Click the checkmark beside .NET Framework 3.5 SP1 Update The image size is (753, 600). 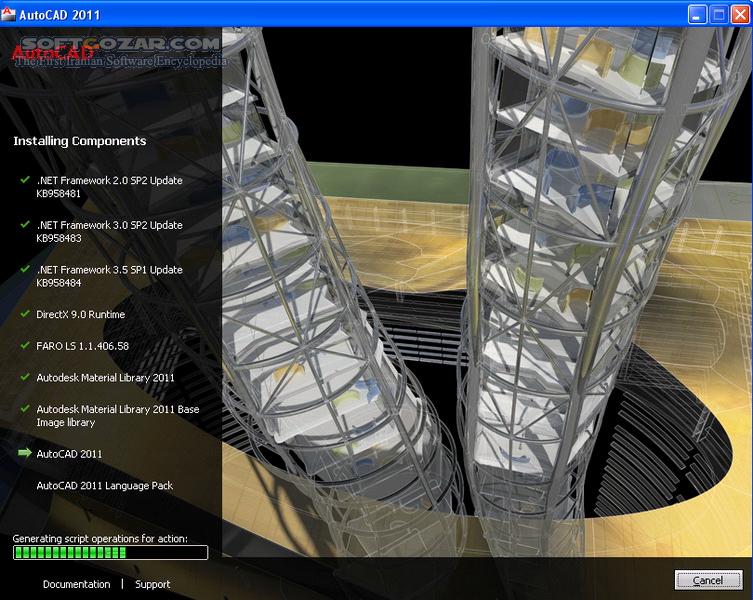point(25,269)
